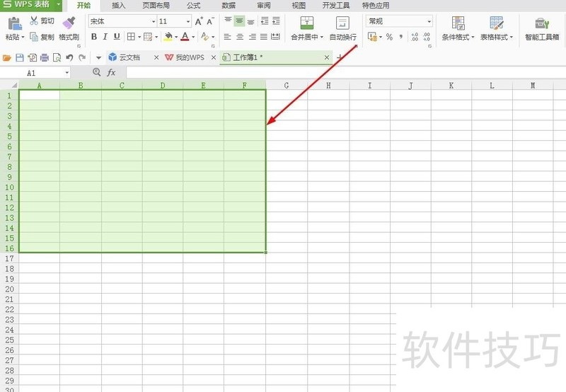Expand fill color dropdown arrow

175,37
